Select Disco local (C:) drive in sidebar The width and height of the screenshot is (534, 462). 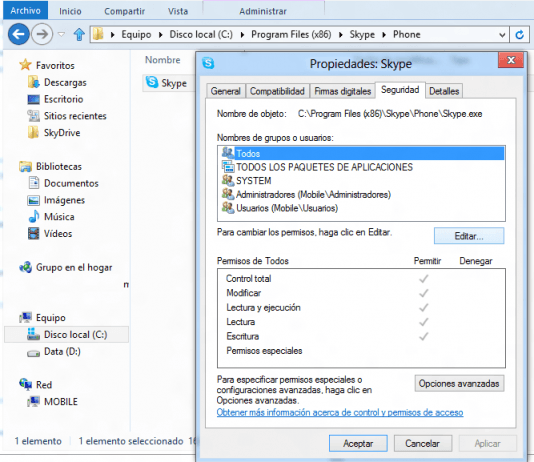point(66,334)
